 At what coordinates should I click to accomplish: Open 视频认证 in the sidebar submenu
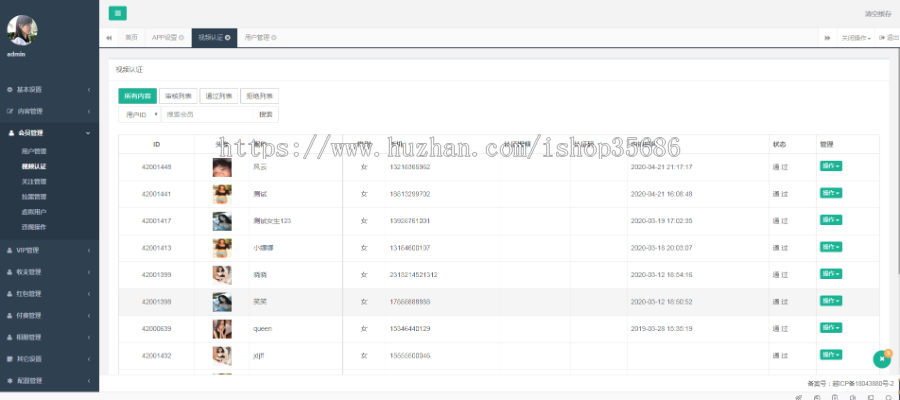pyautogui.click(x=34, y=167)
